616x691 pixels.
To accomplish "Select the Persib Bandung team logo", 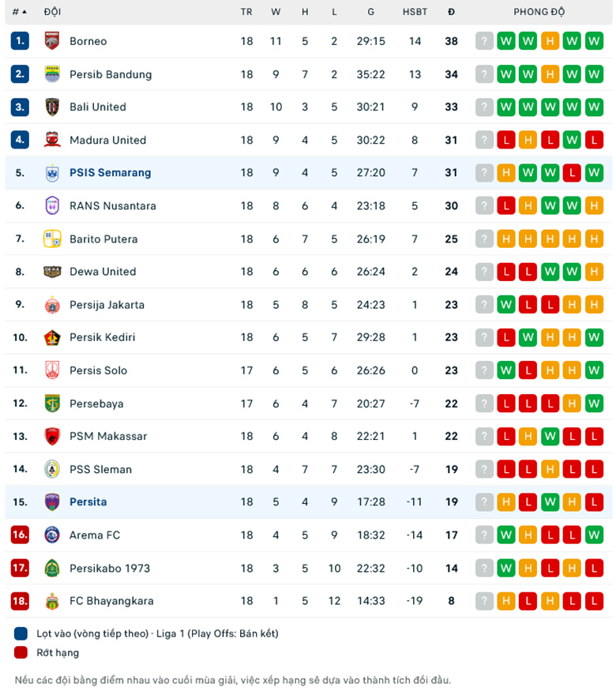I will [50, 74].
